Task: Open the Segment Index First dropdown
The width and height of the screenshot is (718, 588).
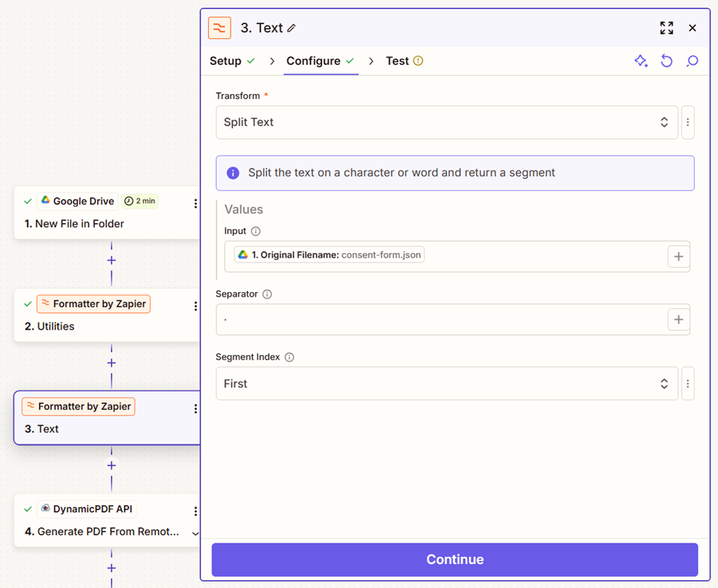Action: [447, 384]
